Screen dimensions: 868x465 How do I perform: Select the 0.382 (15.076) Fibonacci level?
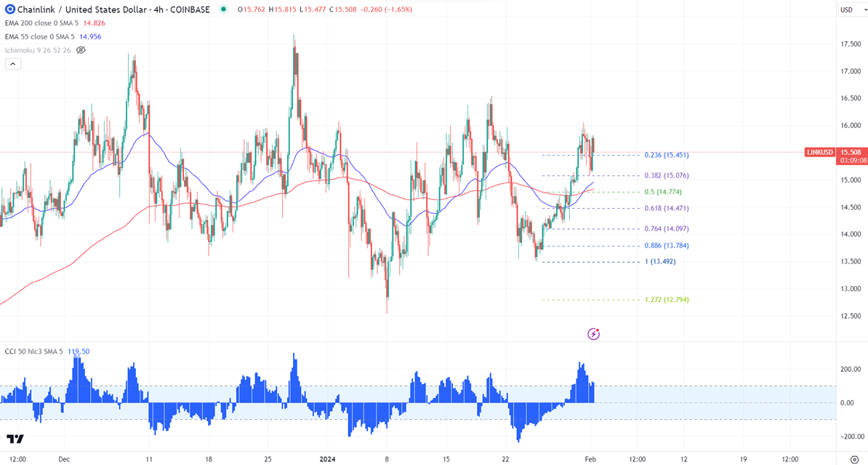(x=667, y=175)
